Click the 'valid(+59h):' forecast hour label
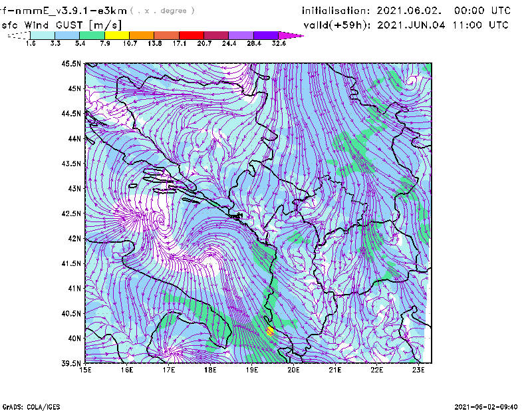The image size is (532, 411). pos(337,25)
